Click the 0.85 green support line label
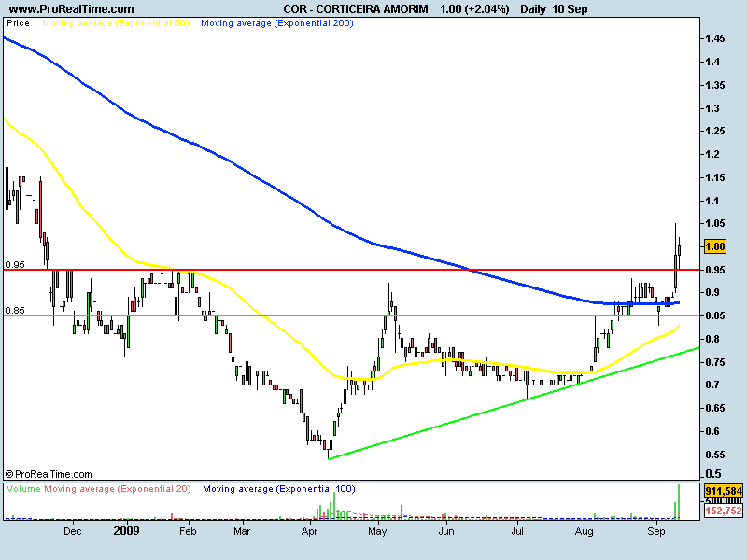Image resolution: width=747 pixels, height=560 pixels. (15, 311)
